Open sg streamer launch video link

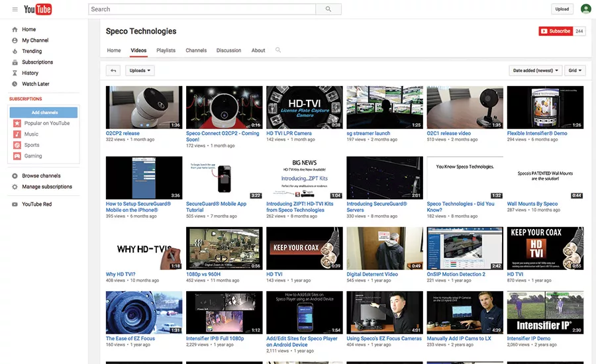pos(368,134)
